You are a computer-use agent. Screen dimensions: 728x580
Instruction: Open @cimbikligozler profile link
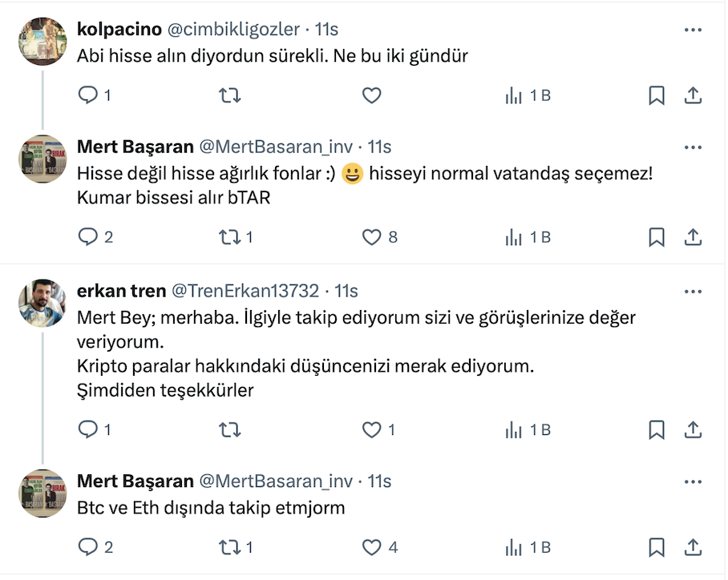coord(233,30)
